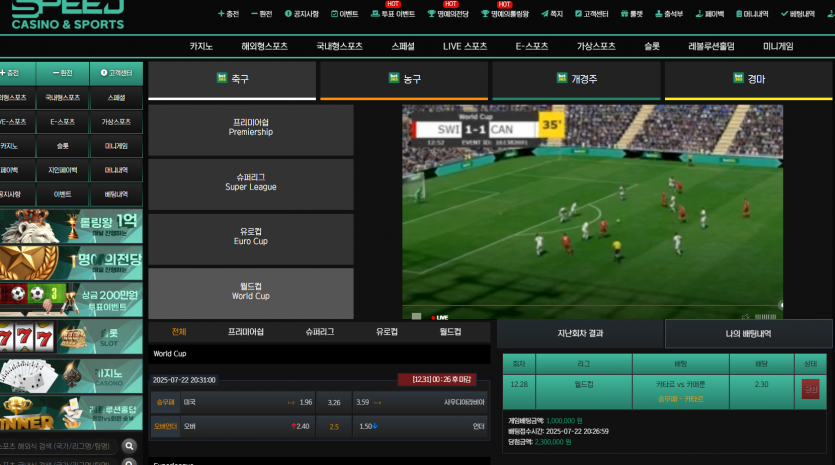Open 레볼루션홀덤 in main navigation

tap(711, 46)
